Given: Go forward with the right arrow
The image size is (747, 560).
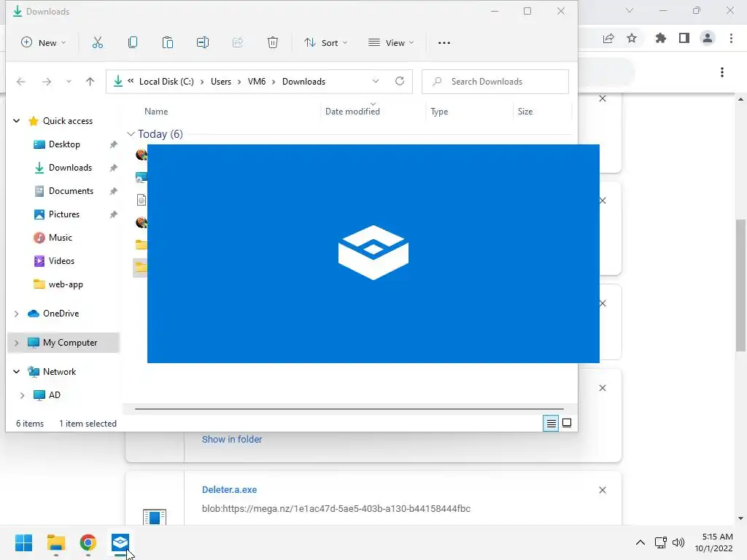Looking at the screenshot, I should click(x=46, y=82).
